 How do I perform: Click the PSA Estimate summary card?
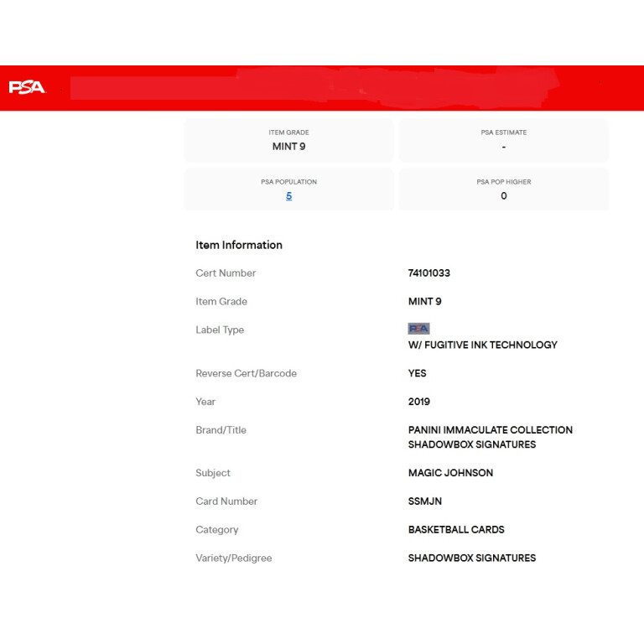(503, 140)
